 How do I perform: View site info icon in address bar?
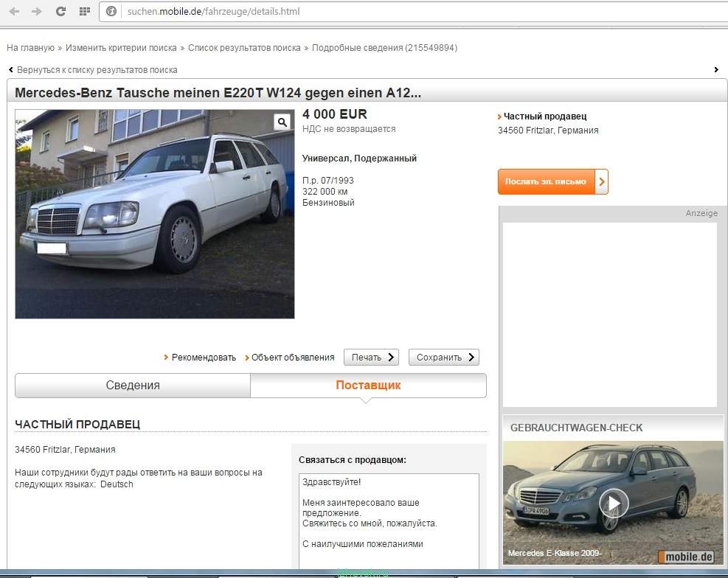pyautogui.click(x=111, y=12)
